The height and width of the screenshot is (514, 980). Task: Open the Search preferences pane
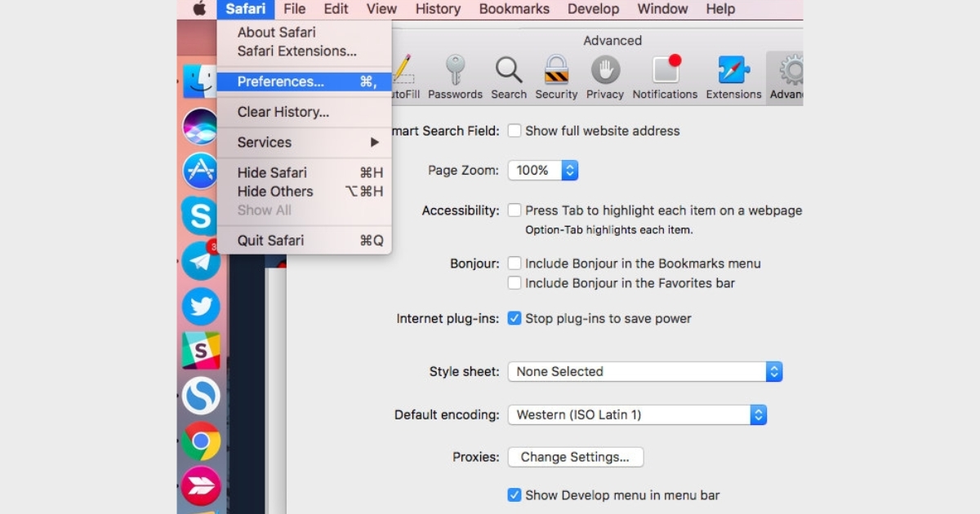[509, 78]
